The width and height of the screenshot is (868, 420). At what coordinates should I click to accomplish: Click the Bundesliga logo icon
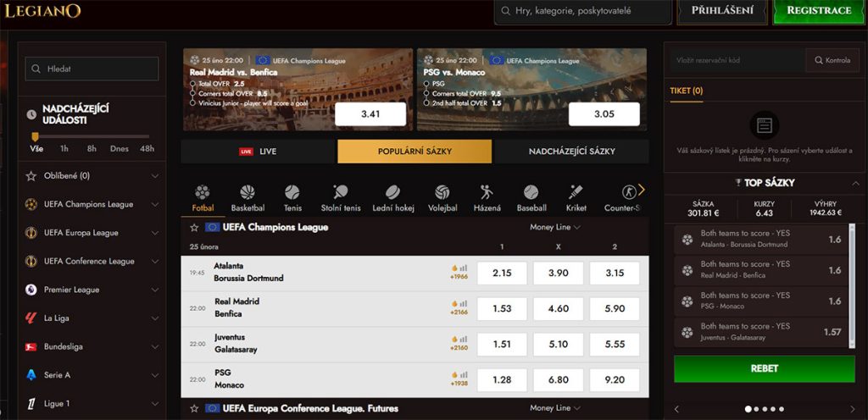pos(31,347)
